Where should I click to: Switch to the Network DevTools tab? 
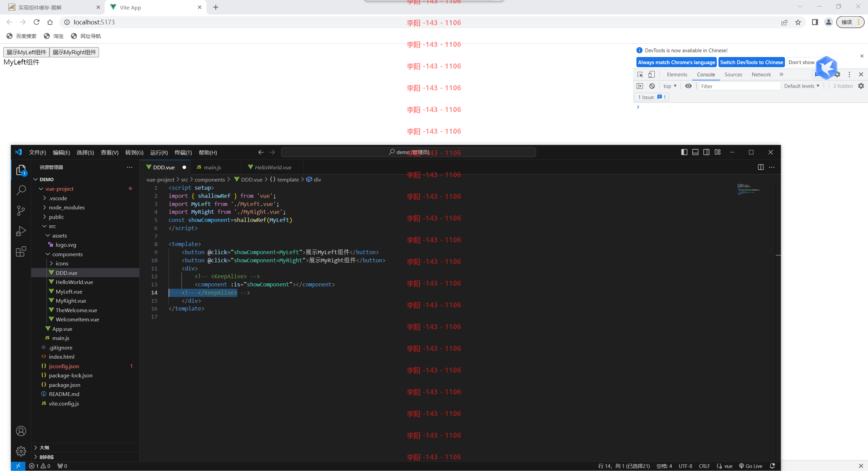tap(761, 74)
